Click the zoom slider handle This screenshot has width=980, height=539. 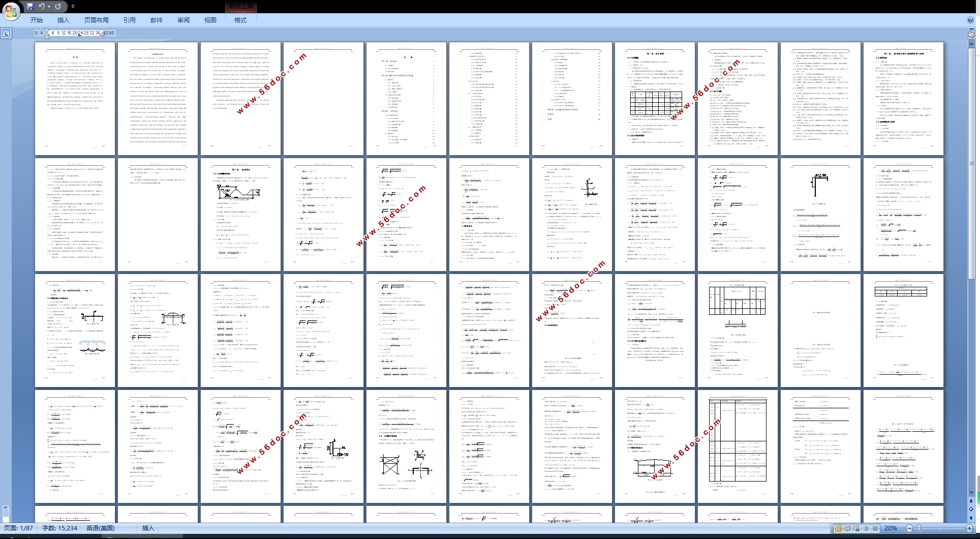[x=918, y=528]
